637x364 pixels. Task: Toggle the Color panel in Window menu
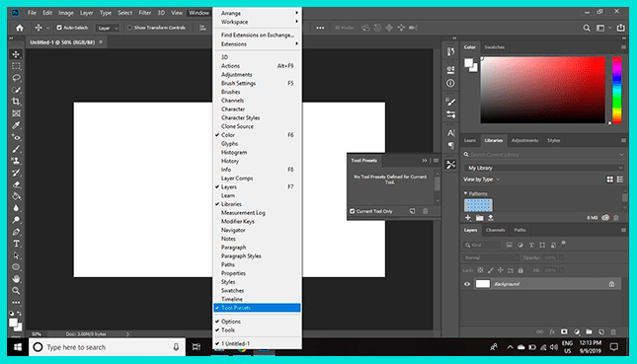tap(257, 135)
